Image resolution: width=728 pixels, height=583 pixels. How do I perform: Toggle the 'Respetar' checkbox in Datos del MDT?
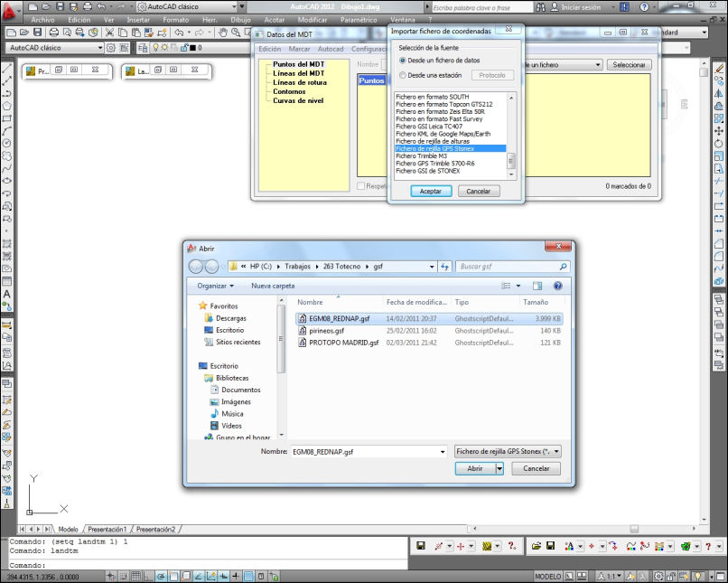[x=360, y=186]
